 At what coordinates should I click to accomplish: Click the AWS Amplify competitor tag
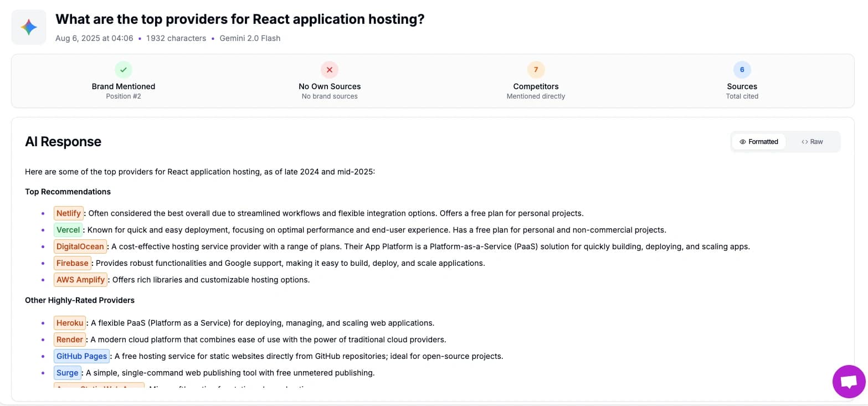[x=81, y=280]
